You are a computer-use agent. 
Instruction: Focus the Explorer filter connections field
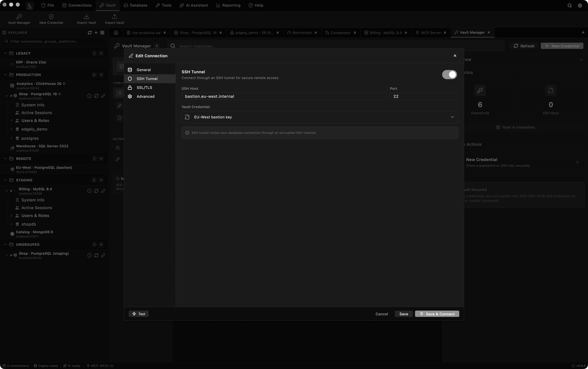(x=54, y=41)
